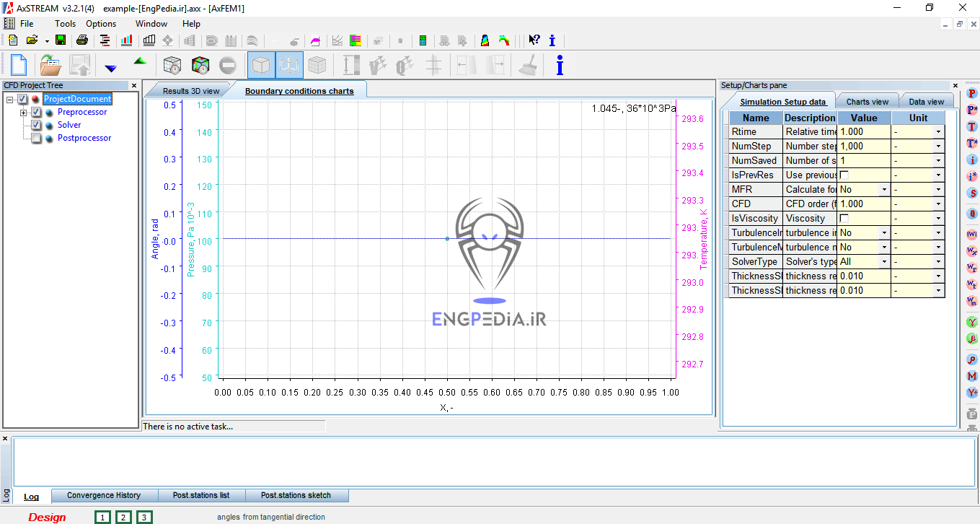Enable the Postprocessor checkbox
The image size is (980, 524).
36,138
